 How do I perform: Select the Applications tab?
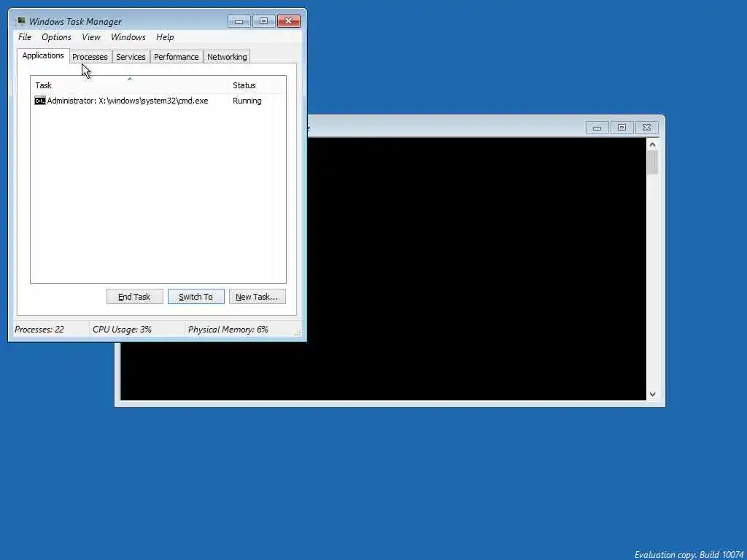43,55
